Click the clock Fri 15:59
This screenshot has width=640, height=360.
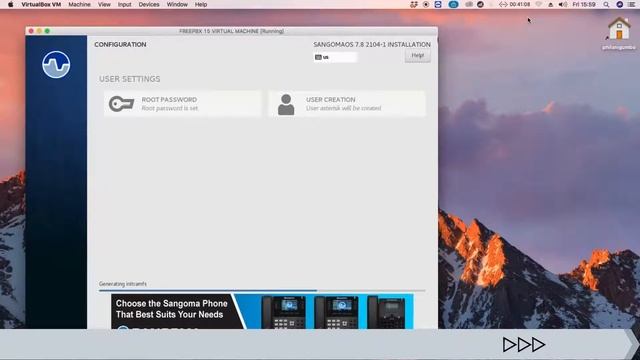pos(584,4)
